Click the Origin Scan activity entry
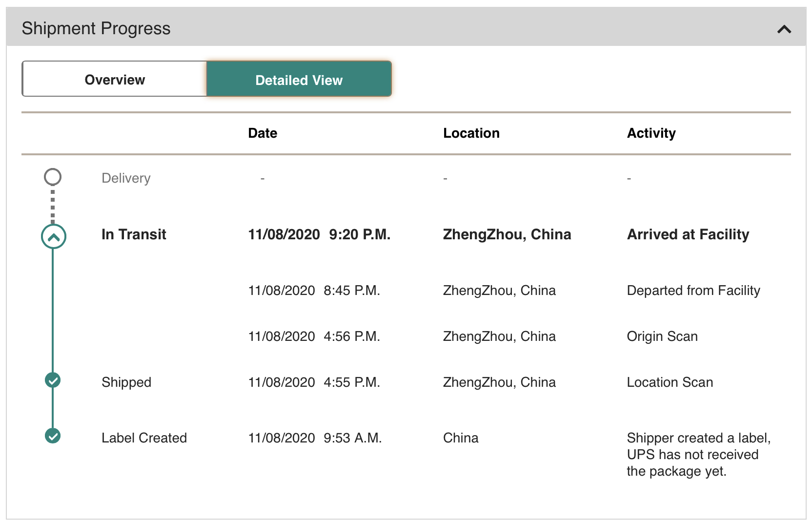 click(x=662, y=336)
